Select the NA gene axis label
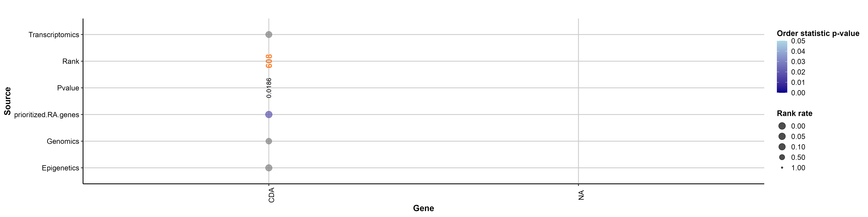This screenshot has height=217, width=868. point(581,195)
